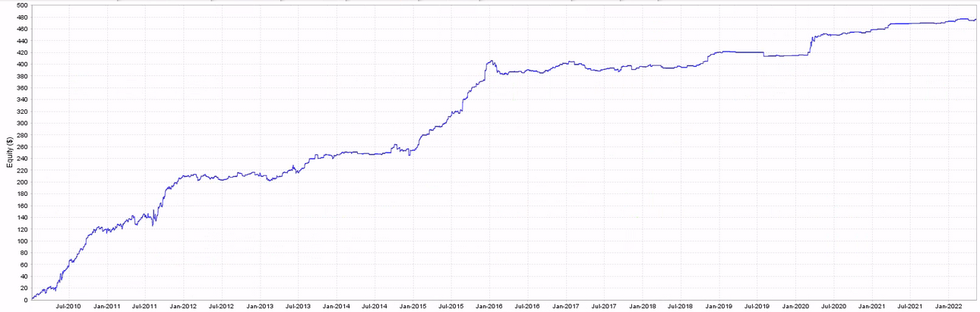Choose the Jan-2015 time axis label
Viewport: 980px width, 312px height.
[414, 307]
